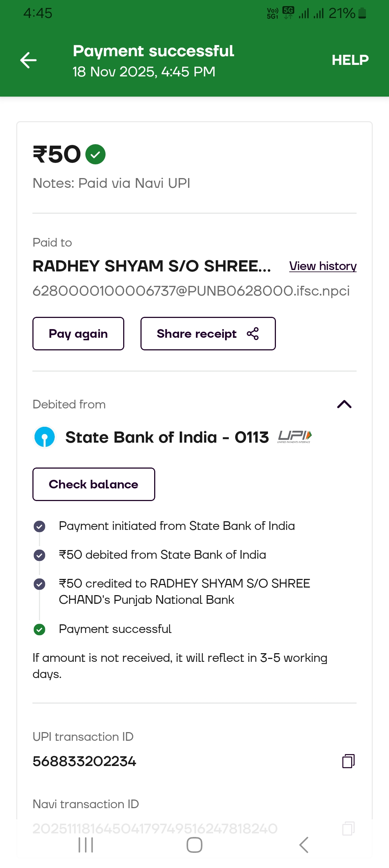Open Android recent apps button
The width and height of the screenshot is (389, 868).
coord(86,845)
